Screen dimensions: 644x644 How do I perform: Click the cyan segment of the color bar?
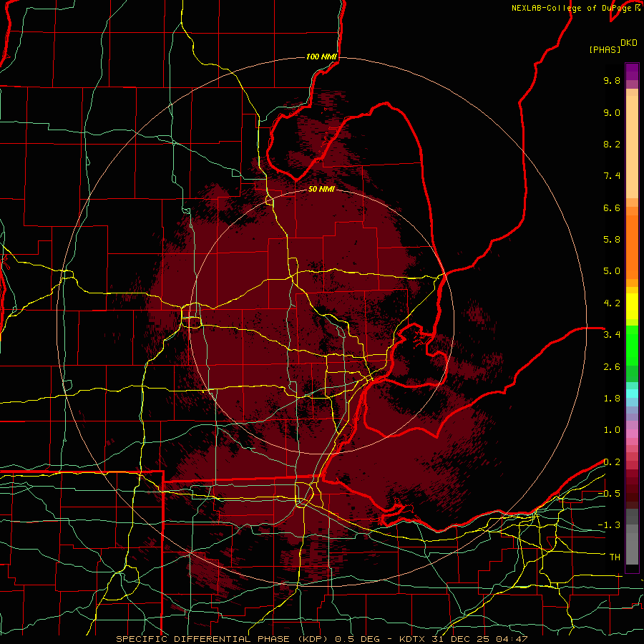coord(632,394)
